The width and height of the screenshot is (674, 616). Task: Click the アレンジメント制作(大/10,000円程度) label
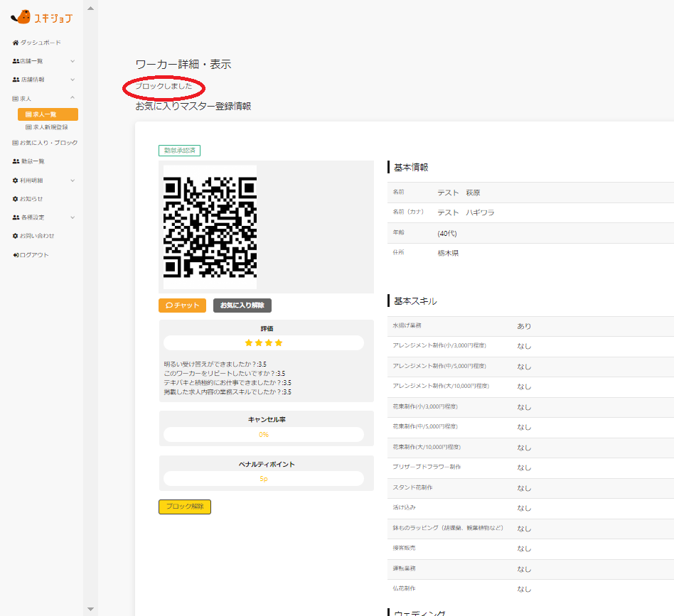(x=441, y=386)
